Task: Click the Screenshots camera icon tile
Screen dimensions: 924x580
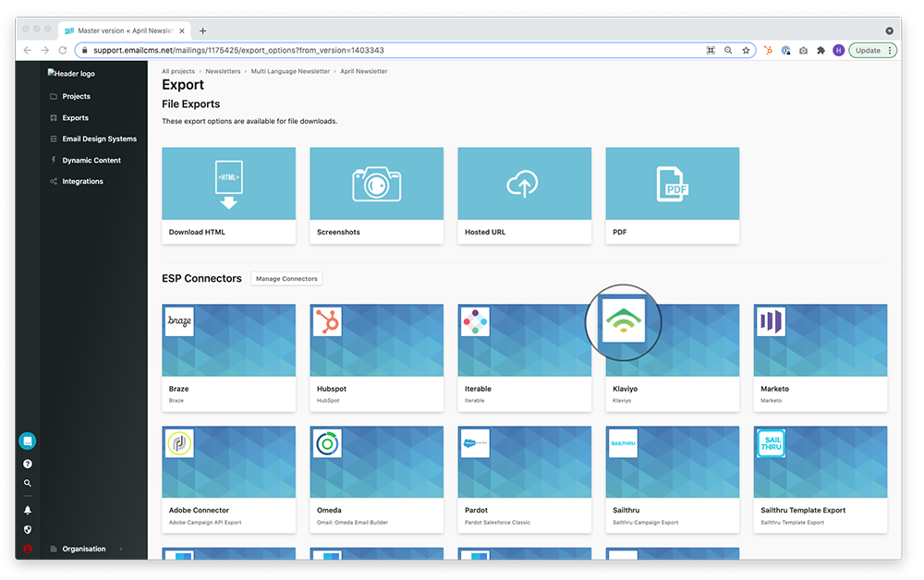Action: pyautogui.click(x=377, y=185)
